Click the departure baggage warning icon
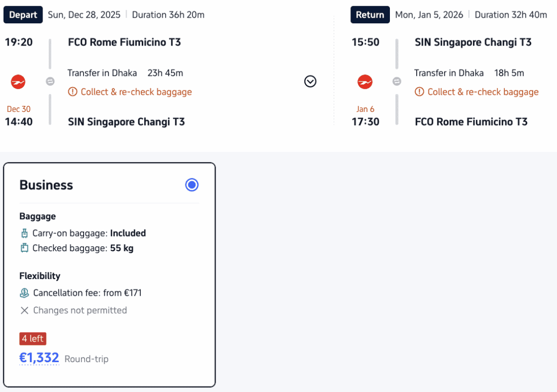 [72, 92]
